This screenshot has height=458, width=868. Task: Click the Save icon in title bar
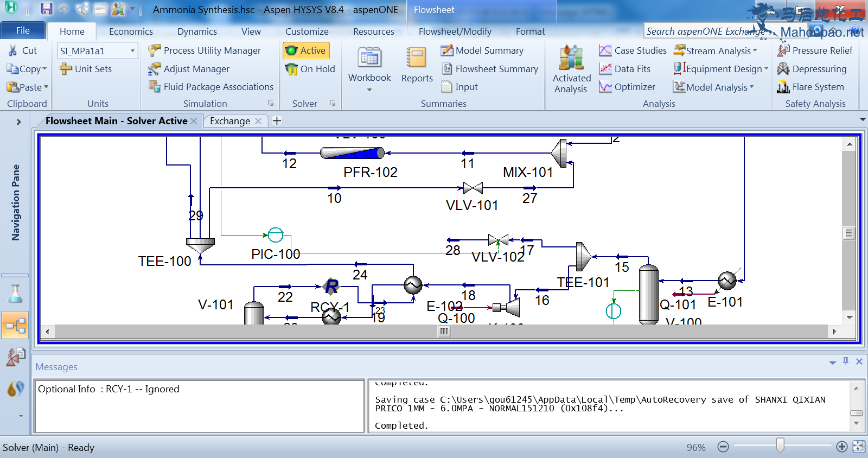(46, 9)
